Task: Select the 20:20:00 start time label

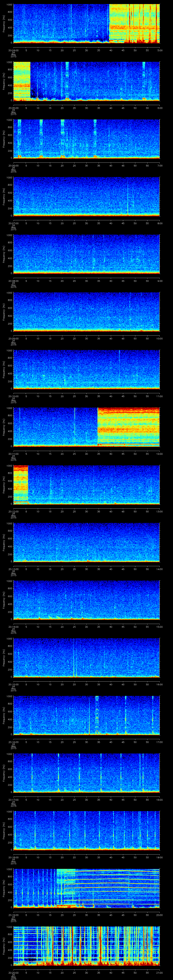Action: tap(13, 972)
